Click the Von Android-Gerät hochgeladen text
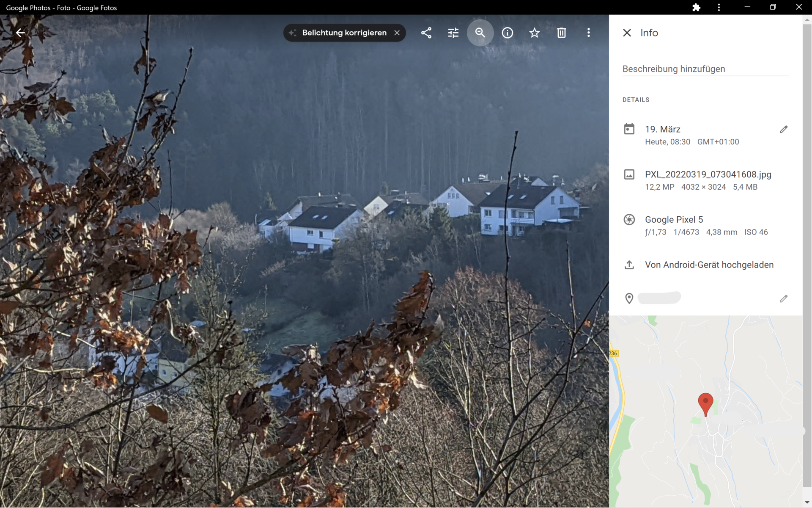 tap(709, 265)
